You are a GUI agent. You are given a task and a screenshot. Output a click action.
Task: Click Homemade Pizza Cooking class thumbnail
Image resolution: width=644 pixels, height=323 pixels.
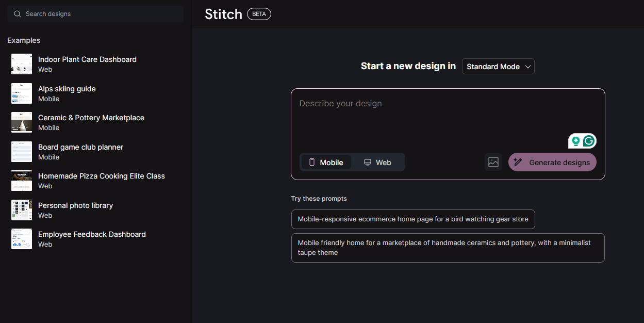click(x=22, y=181)
